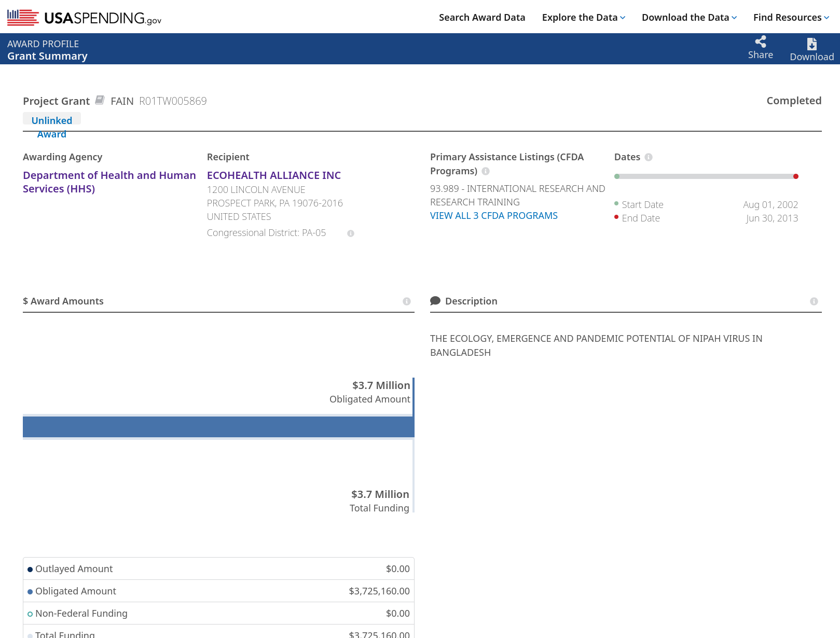Click the speech bubble Description icon

click(x=435, y=301)
